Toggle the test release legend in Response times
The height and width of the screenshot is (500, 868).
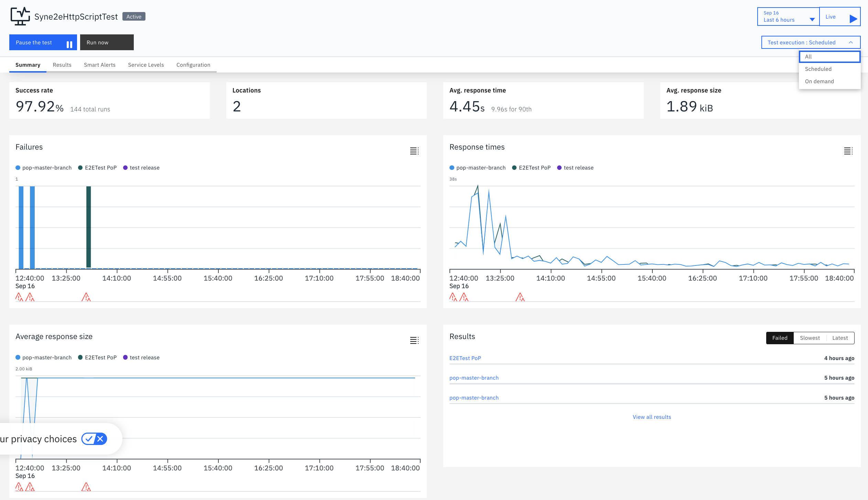(x=575, y=168)
